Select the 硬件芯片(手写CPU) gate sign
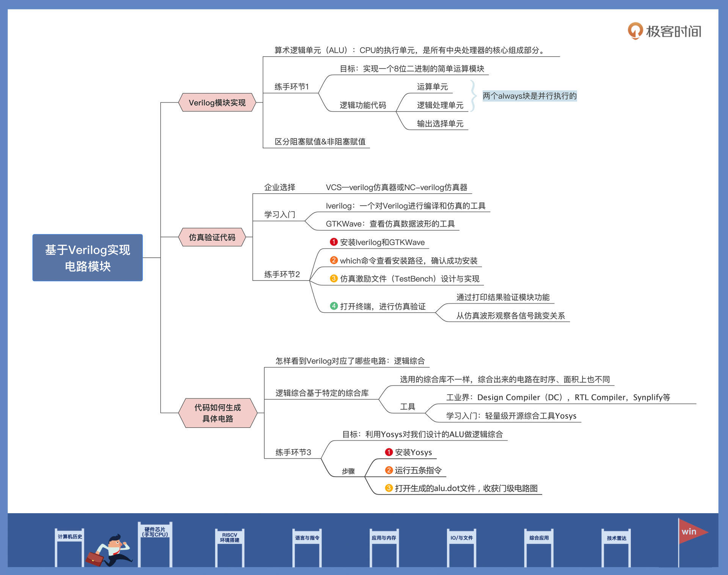 pos(155,532)
